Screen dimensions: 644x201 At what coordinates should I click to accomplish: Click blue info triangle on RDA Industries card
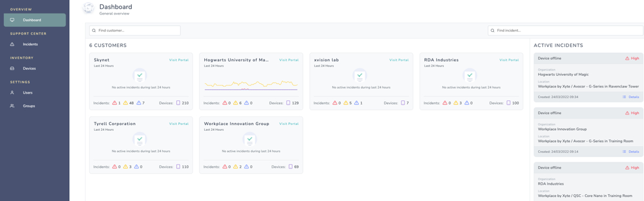tap(467, 103)
